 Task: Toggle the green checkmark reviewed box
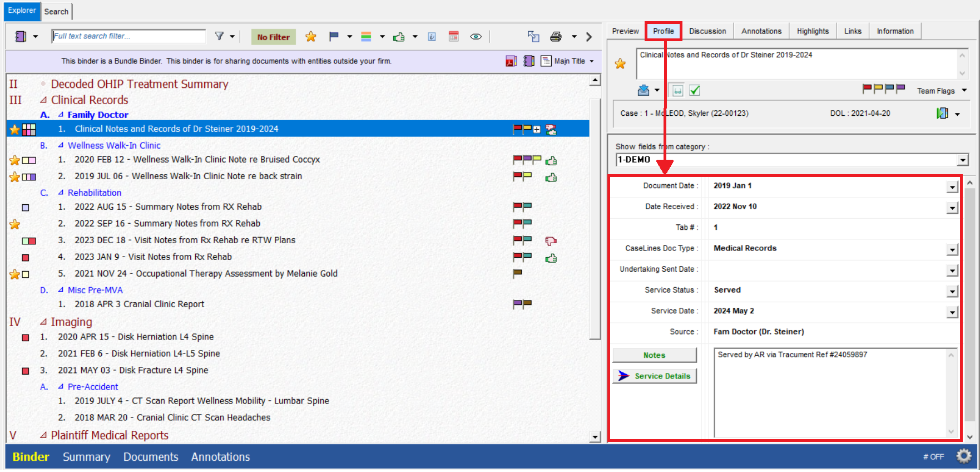coord(695,90)
